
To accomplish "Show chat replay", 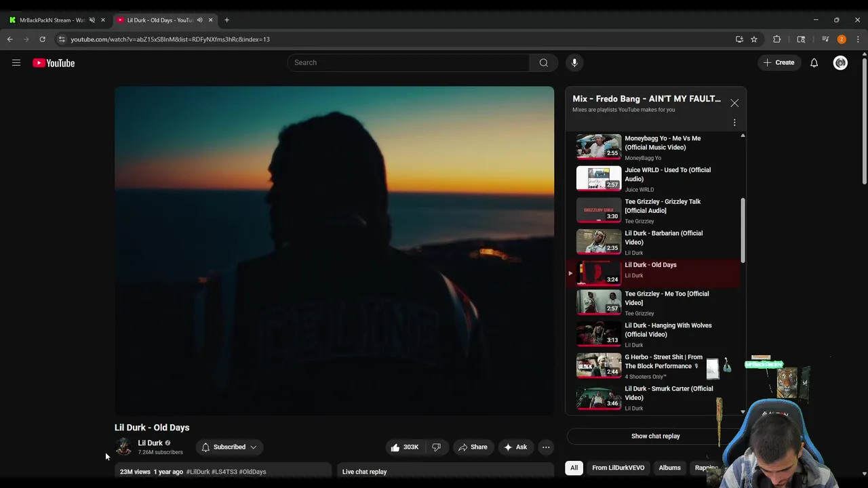I will pyautogui.click(x=656, y=436).
